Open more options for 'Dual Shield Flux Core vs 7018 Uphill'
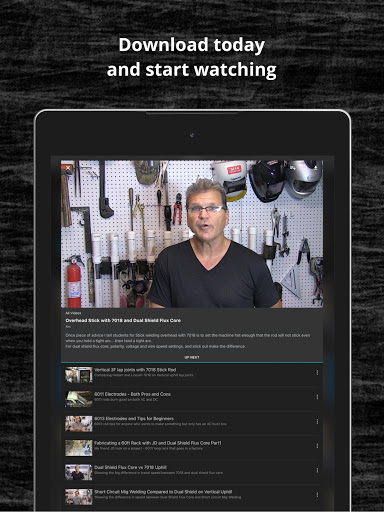Screen dimensions: 384x512 (317, 470)
